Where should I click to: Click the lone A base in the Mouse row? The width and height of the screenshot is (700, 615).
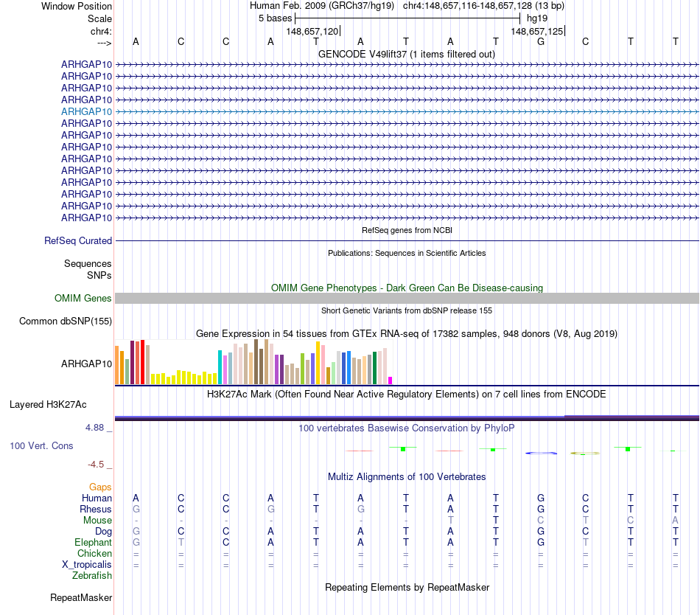pyautogui.click(x=675, y=521)
